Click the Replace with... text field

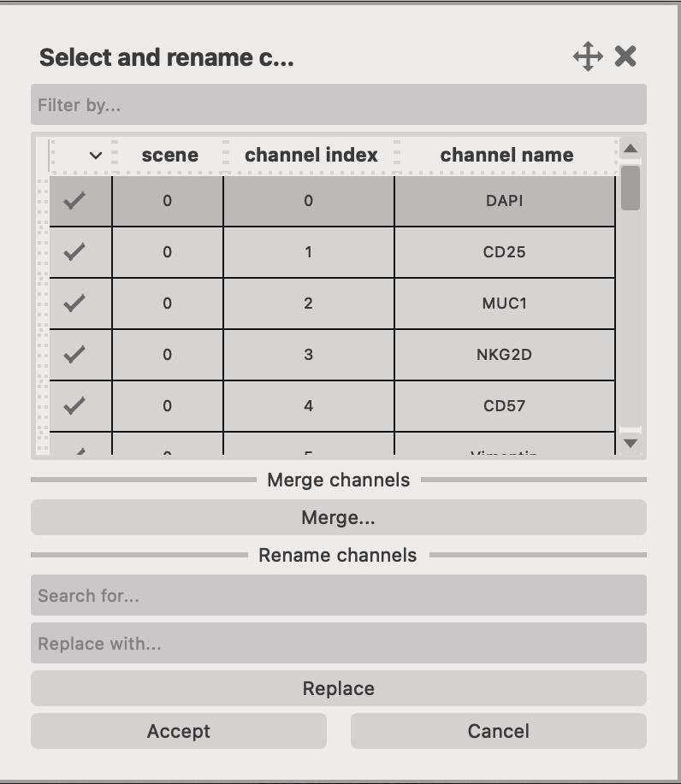tap(338, 643)
